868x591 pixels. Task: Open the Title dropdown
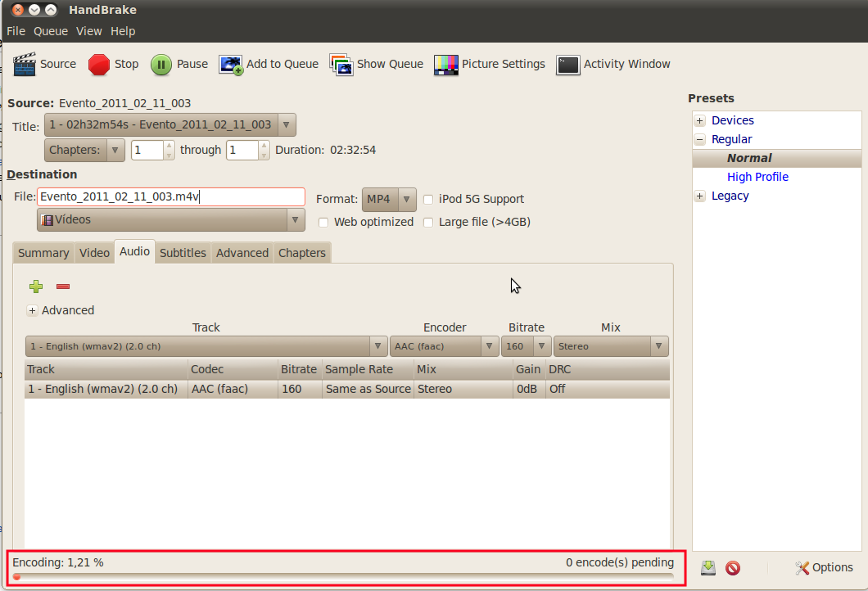pos(170,124)
